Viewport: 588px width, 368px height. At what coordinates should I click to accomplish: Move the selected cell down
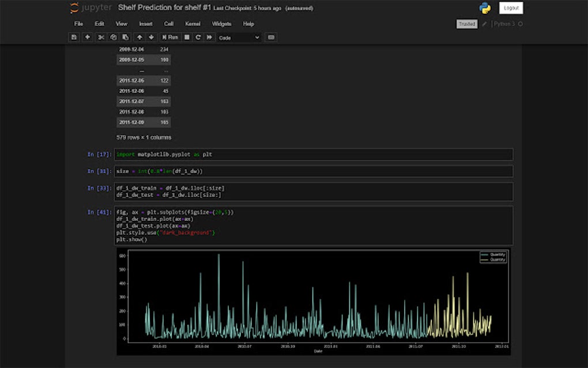pyautogui.click(x=150, y=37)
